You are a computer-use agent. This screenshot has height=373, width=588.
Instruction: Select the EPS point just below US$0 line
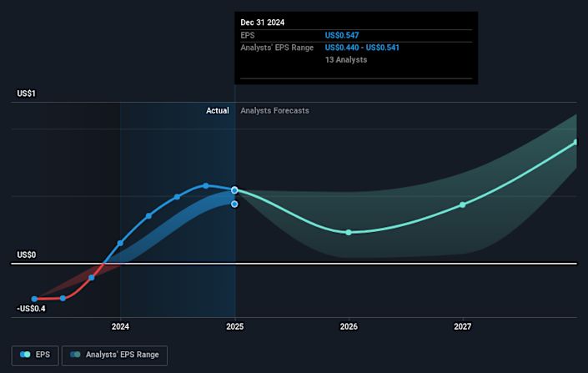(x=92, y=278)
